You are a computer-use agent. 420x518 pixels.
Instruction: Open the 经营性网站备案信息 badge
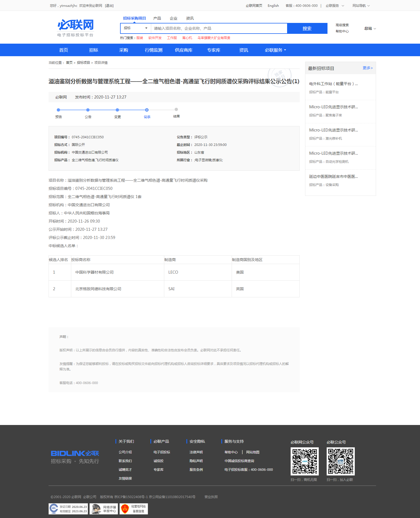pyautogui.click(x=134, y=509)
